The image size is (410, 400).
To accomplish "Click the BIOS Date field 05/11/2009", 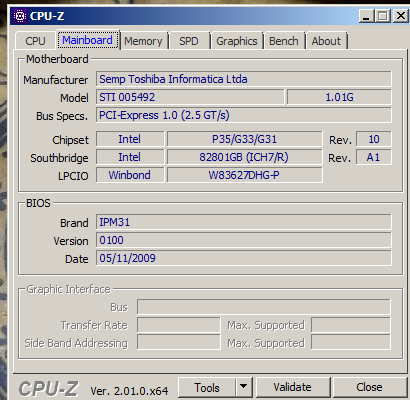I will tap(244, 258).
